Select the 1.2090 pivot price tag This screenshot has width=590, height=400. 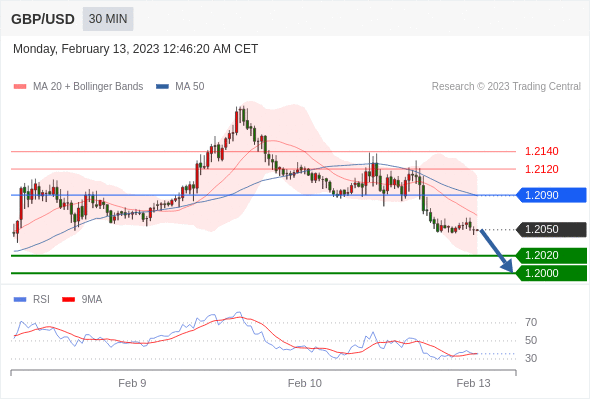pyautogui.click(x=551, y=195)
